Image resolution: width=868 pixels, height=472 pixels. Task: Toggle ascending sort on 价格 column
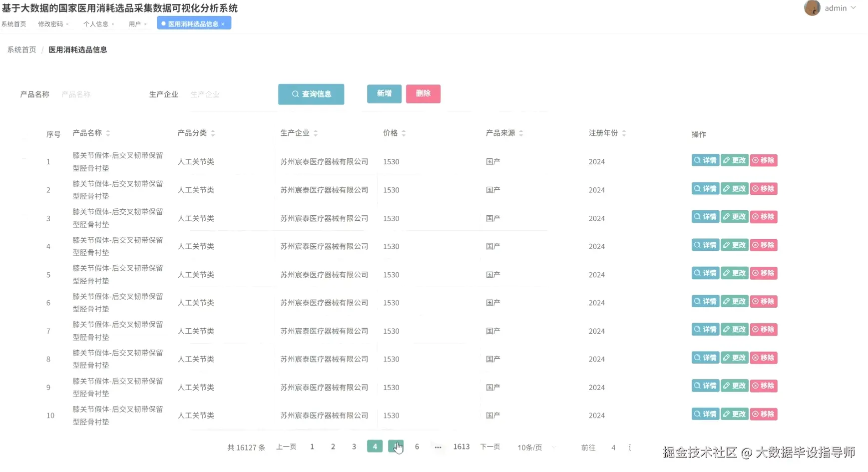click(x=404, y=131)
